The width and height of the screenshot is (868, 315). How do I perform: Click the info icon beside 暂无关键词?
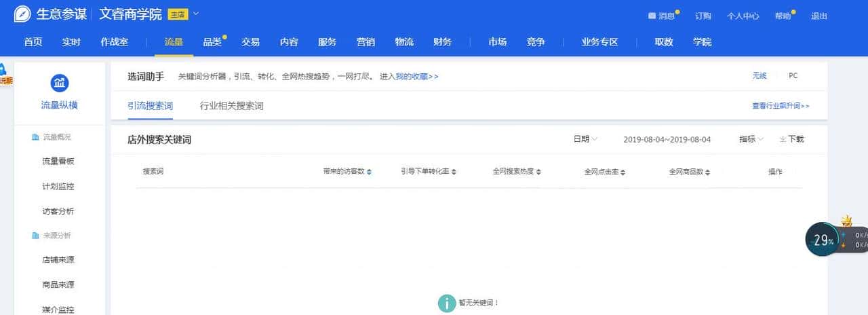coord(446,303)
